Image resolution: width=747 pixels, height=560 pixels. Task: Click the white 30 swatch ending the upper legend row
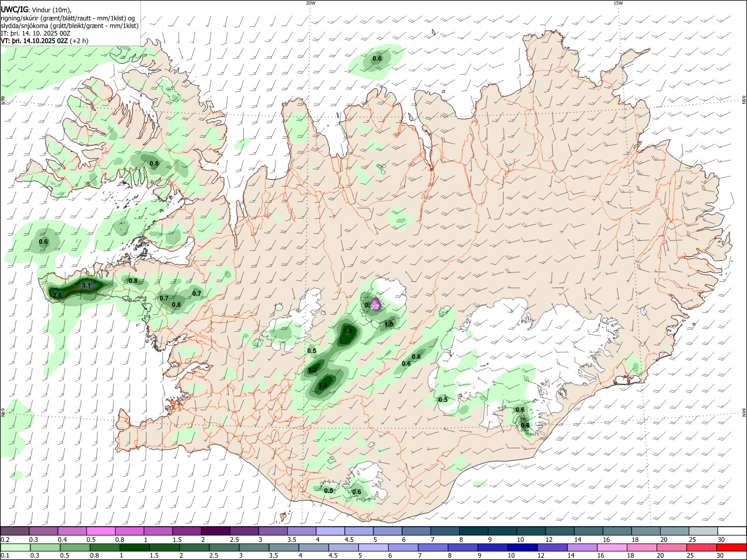732,531
